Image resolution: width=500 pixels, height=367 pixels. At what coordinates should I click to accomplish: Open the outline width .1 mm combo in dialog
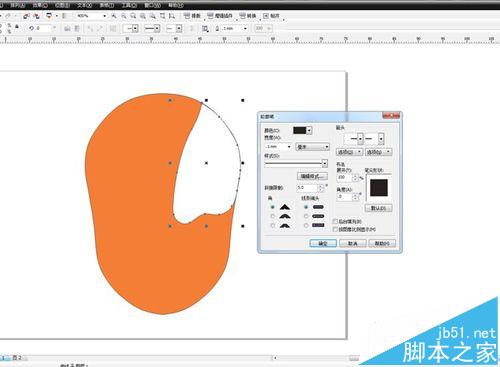[x=279, y=147]
